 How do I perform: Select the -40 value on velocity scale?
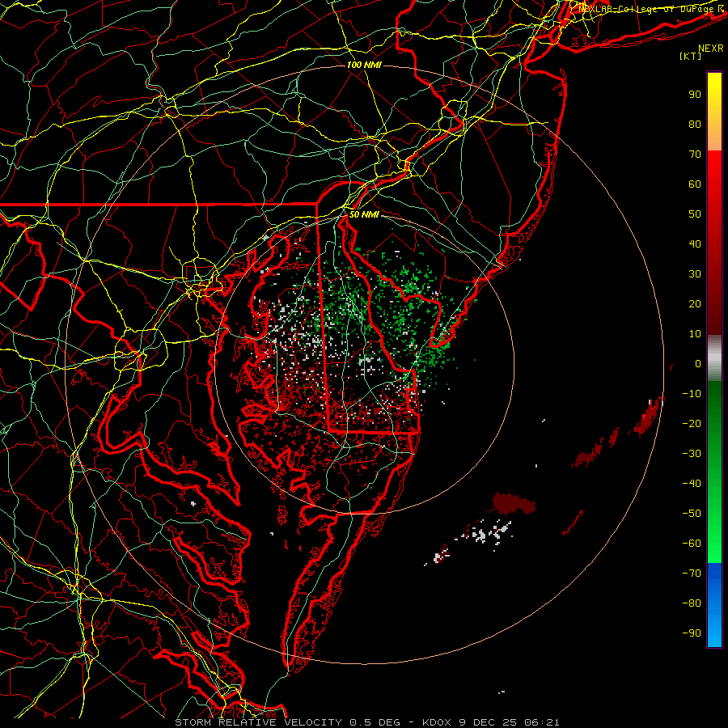(x=692, y=484)
